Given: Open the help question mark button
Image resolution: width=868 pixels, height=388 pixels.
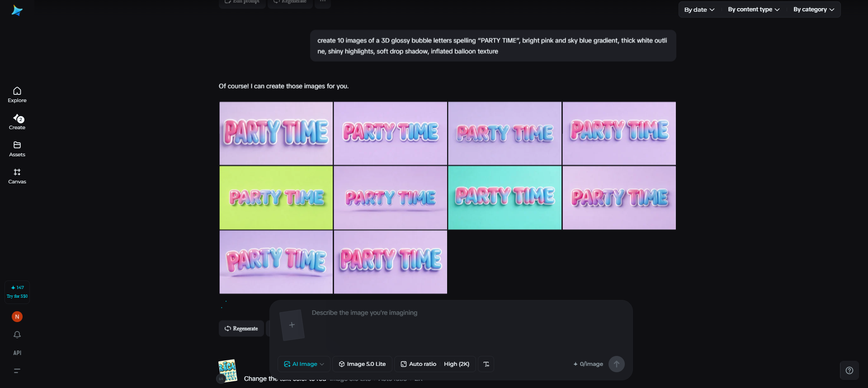Looking at the screenshot, I should point(849,370).
